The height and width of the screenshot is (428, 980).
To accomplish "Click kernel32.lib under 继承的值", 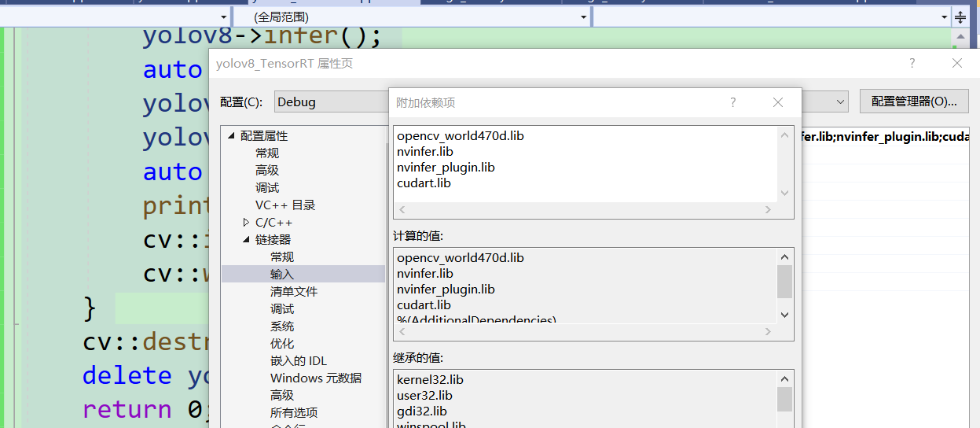I will click(430, 379).
